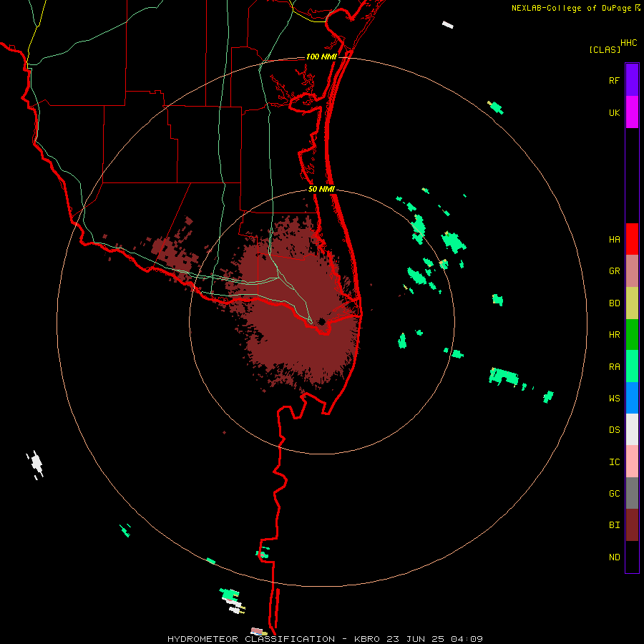
Task: Click the RF purple legend swatch
Action: (x=632, y=80)
